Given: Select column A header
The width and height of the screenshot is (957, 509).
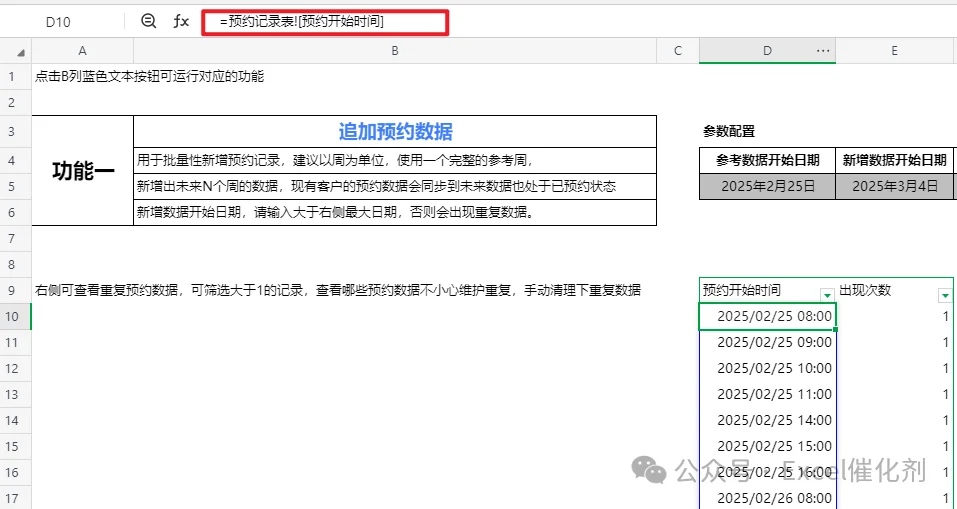Looking at the screenshot, I should 82,51.
